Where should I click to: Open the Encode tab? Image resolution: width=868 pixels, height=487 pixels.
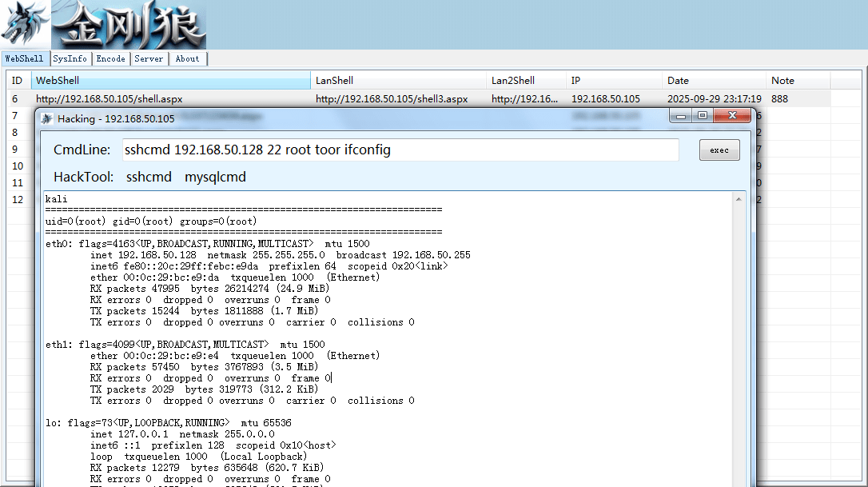tap(111, 58)
